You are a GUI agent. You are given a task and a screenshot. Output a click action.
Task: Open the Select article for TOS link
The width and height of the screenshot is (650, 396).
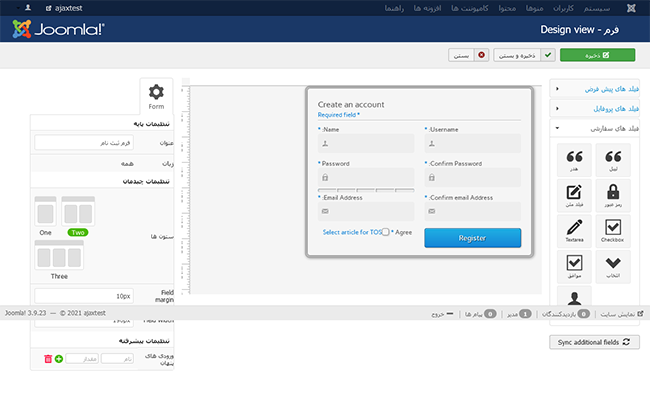coord(352,232)
